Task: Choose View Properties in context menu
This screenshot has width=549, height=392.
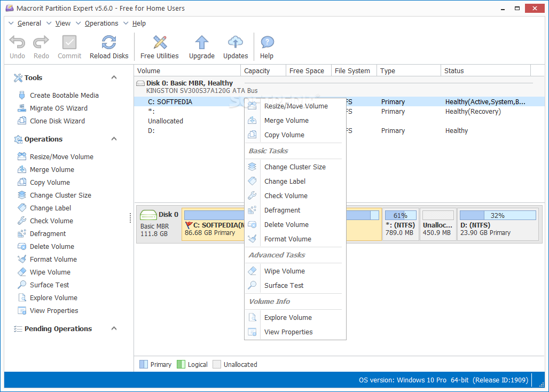Action: (x=295, y=332)
